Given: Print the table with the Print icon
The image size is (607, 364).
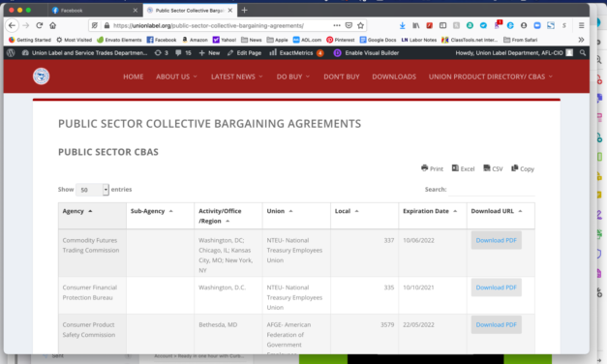Looking at the screenshot, I should (432, 168).
